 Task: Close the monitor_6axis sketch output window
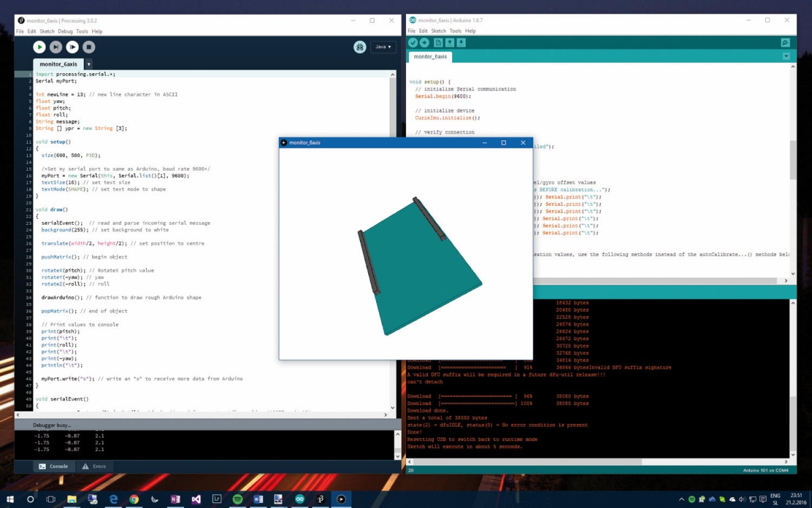click(x=522, y=142)
